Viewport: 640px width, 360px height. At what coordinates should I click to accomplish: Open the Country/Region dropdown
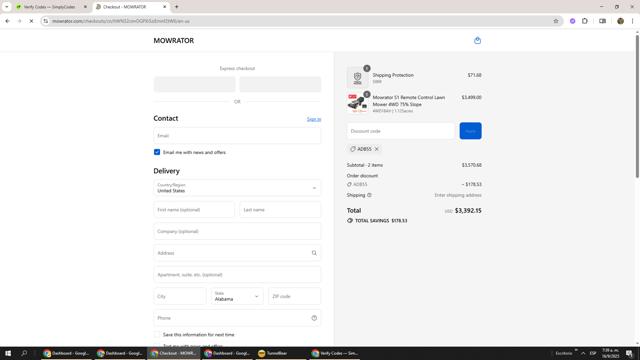(x=237, y=188)
